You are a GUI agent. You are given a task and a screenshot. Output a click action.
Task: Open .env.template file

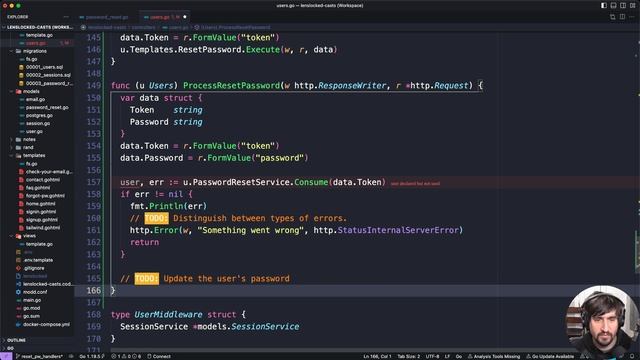tap(38, 260)
